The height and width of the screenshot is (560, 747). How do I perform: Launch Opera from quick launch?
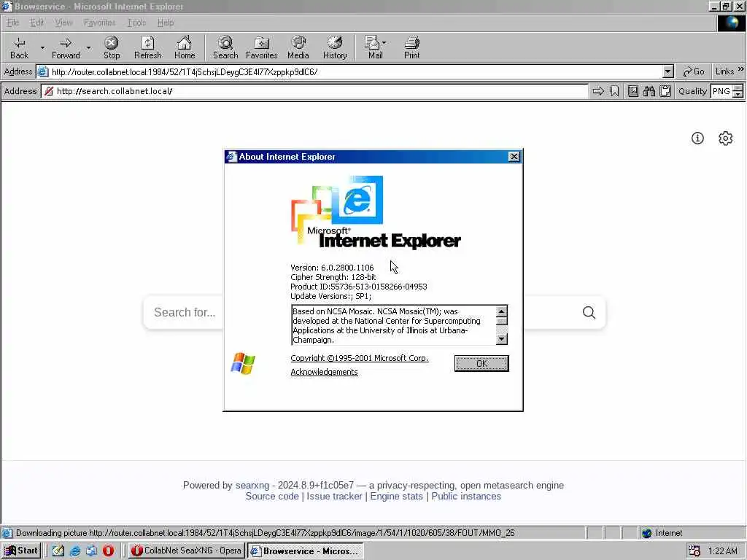[108, 551]
